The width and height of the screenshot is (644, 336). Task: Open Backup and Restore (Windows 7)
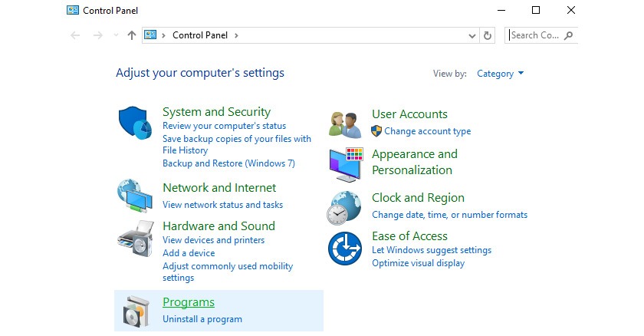pyautogui.click(x=228, y=163)
